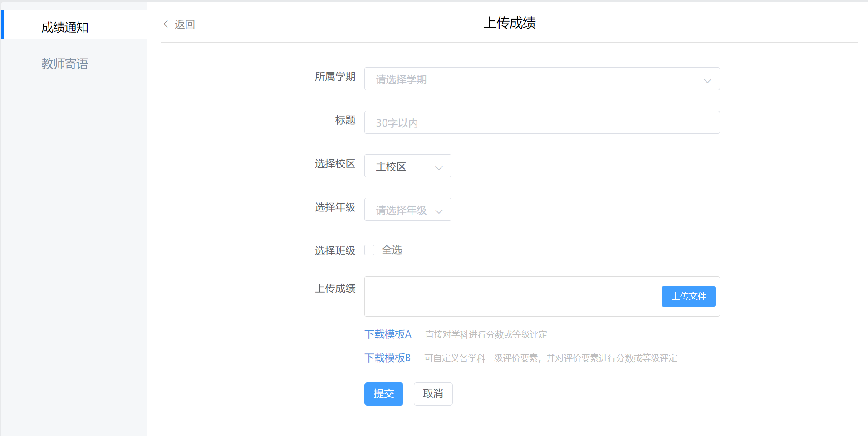The image size is (868, 436).
Task: Switch to 教师寄语 in the sidebar
Action: (x=65, y=64)
